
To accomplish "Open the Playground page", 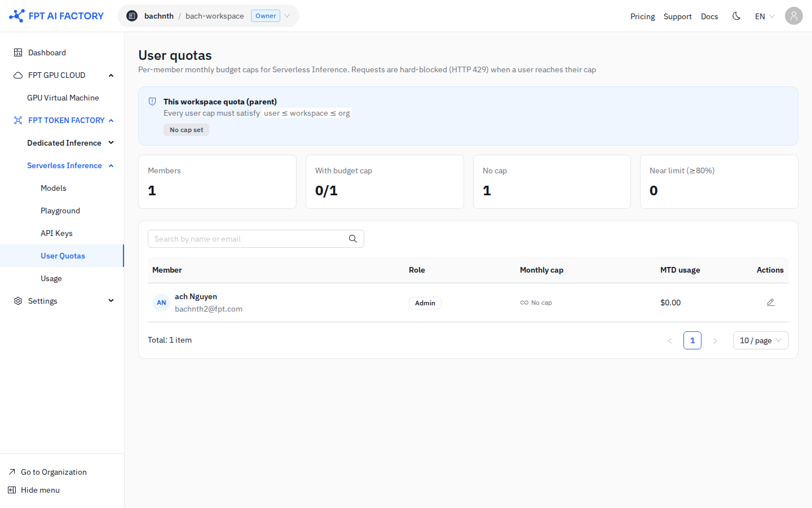I will (x=60, y=211).
